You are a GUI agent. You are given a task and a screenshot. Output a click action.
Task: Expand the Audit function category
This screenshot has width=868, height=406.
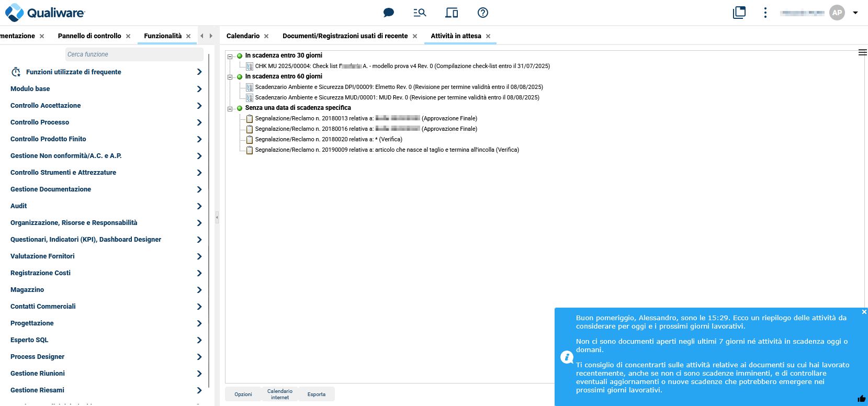coord(199,206)
